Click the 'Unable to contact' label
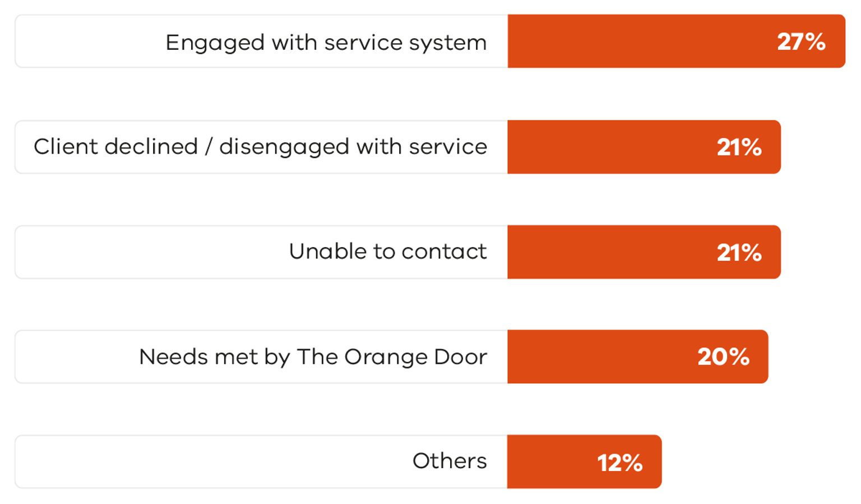This screenshot has height=504, width=861. click(387, 252)
